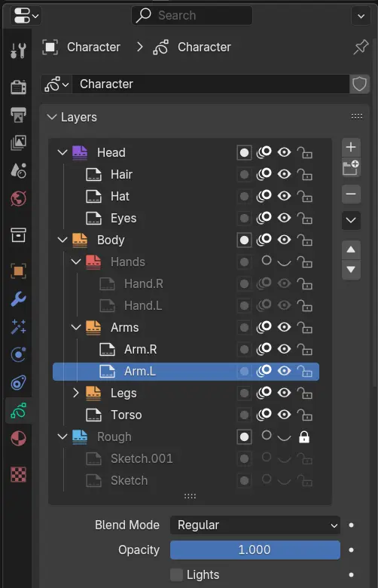
Task: Open the Tool properties tab
Action: pos(18,51)
